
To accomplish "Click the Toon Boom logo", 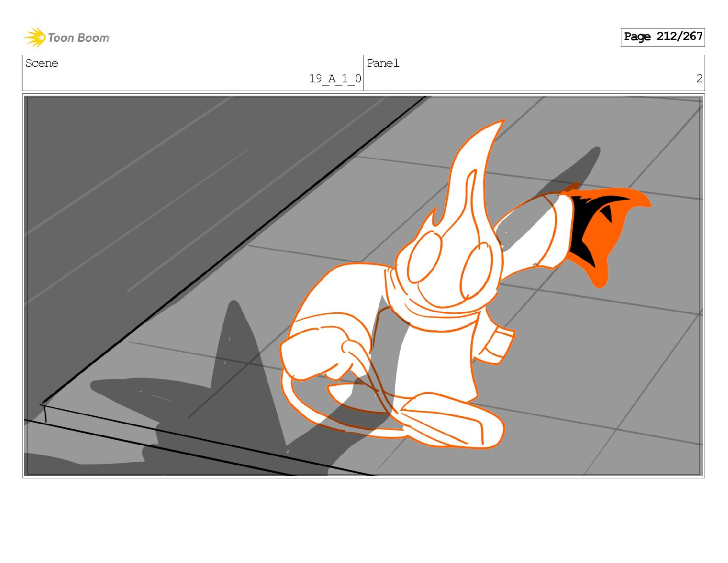I will 67,37.
